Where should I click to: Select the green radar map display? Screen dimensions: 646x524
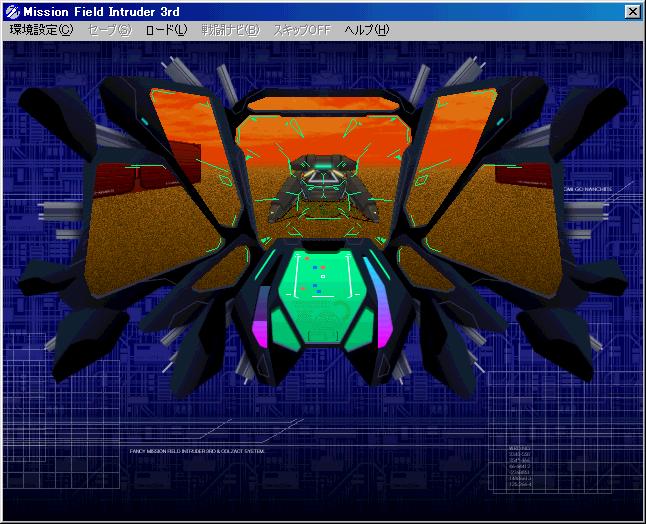pos(323,277)
